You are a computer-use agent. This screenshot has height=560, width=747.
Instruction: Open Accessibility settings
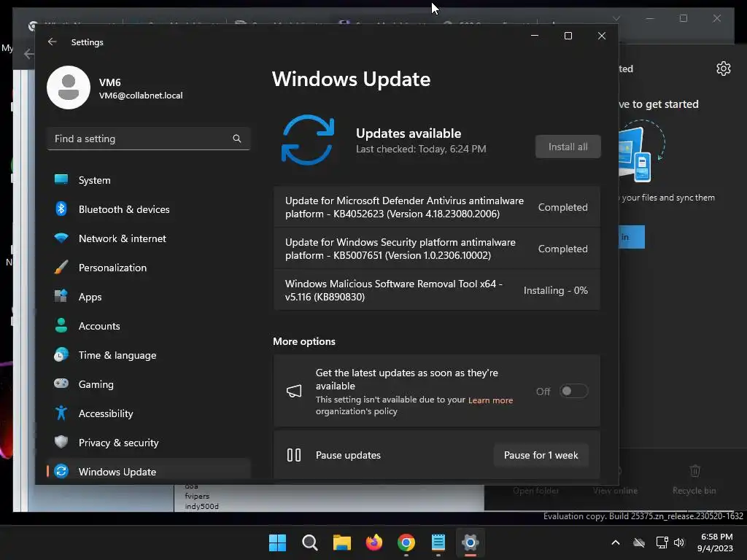pyautogui.click(x=149, y=413)
